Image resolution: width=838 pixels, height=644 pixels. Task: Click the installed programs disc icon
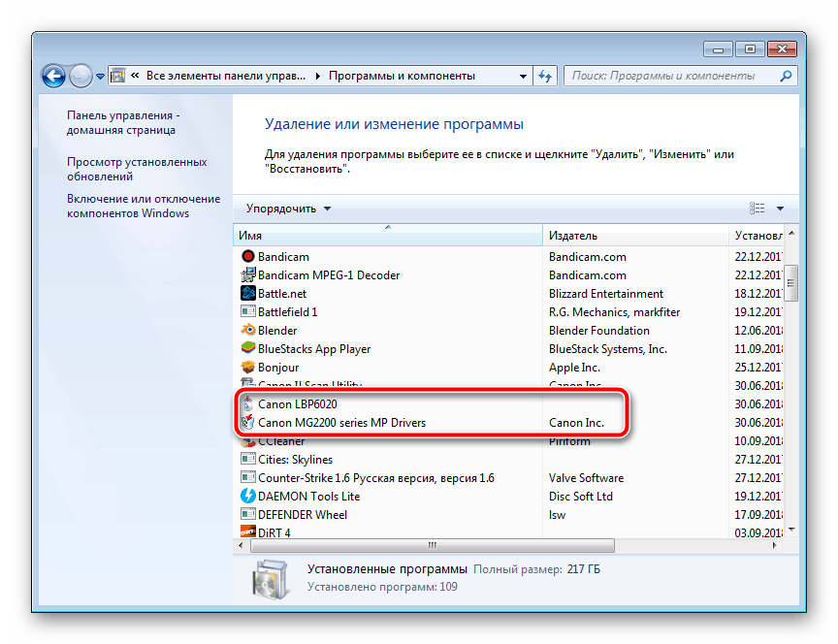pyautogui.click(x=270, y=579)
